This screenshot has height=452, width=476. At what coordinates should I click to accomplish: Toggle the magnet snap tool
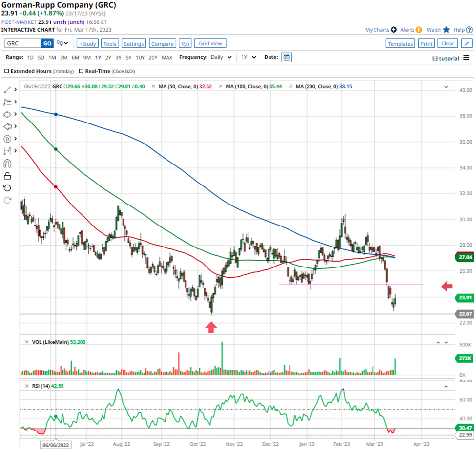pos(7,164)
